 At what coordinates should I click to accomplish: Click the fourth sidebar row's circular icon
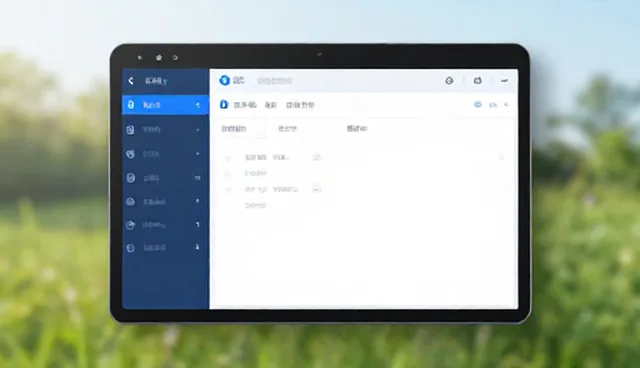(131, 177)
